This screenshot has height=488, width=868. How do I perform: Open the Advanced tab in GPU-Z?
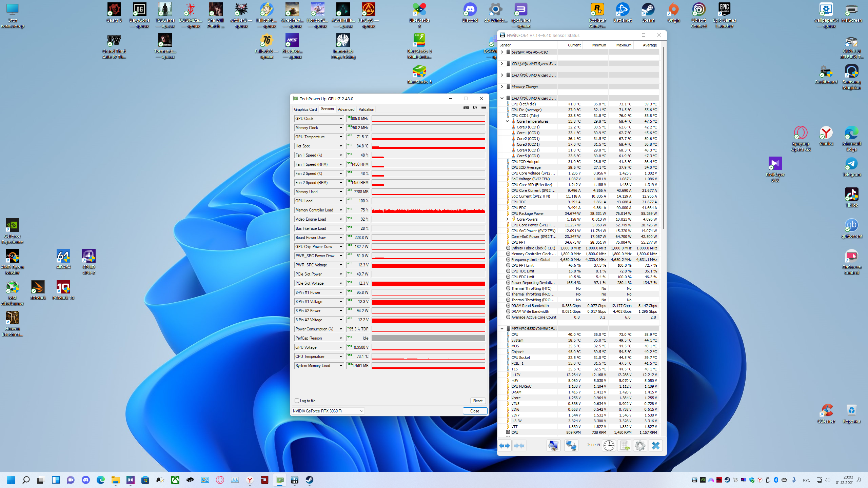pyautogui.click(x=346, y=109)
